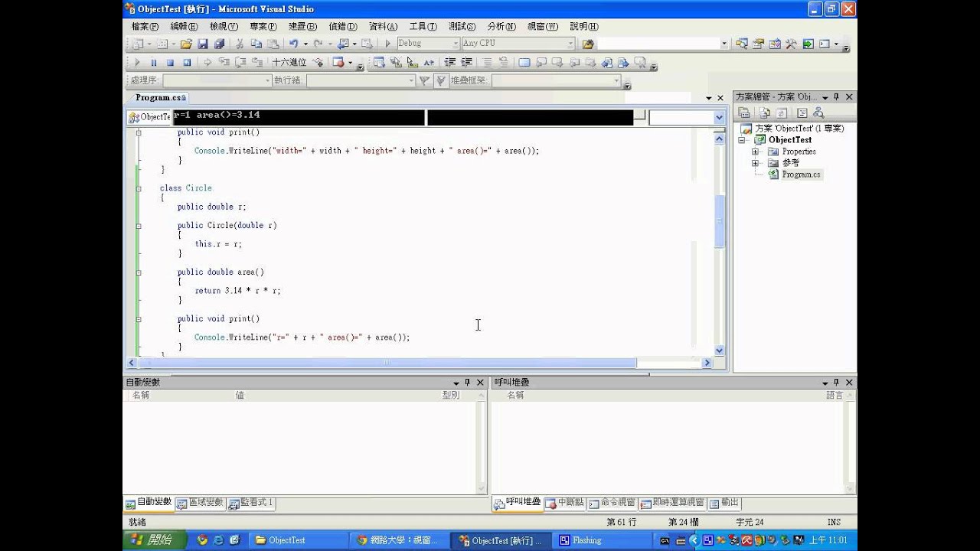Open the Properties window icon in toolbar
The height and width of the screenshot is (551, 980).
(x=758, y=44)
